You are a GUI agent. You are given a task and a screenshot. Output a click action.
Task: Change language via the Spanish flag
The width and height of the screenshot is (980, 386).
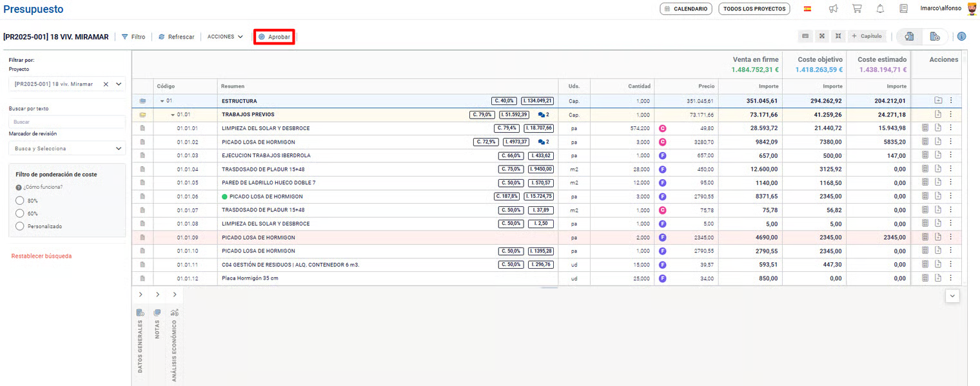[807, 9]
